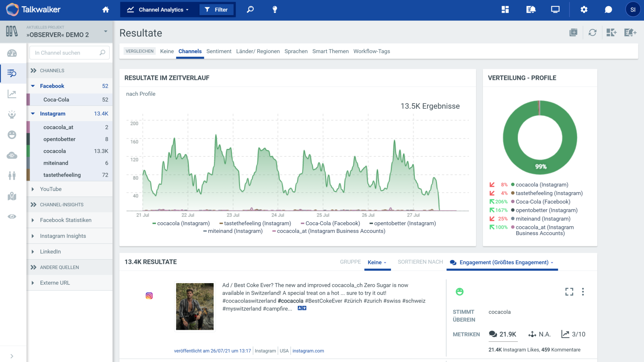Toggle cocacola (Instagram) chart legend
The height and width of the screenshot is (362, 644).
tap(181, 223)
